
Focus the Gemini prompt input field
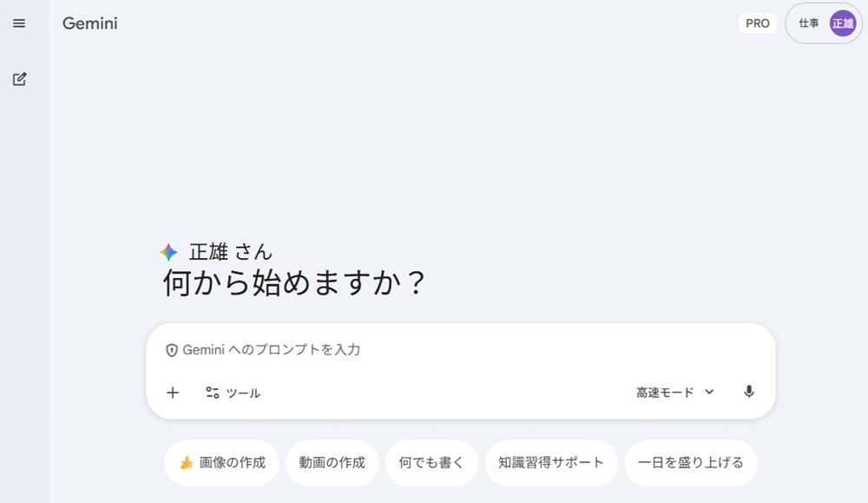[461, 349]
